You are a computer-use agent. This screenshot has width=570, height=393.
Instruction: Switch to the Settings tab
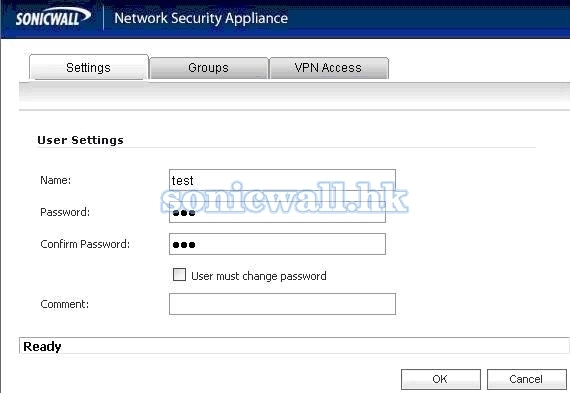click(x=88, y=67)
